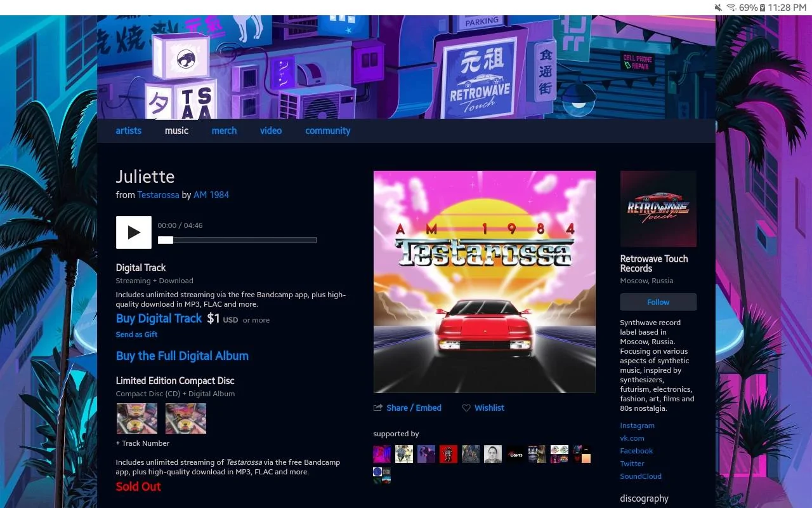812x508 pixels.
Task: Choose Send as Gift
Action: pos(136,335)
